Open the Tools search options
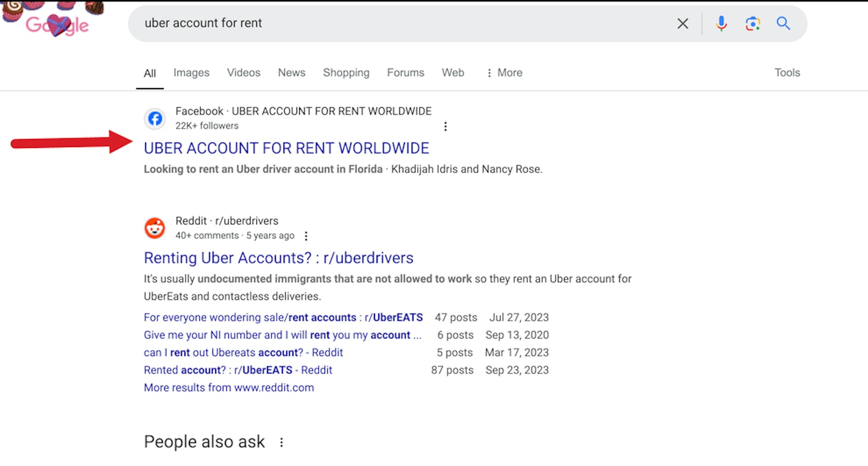The height and width of the screenshot is (466, 868). pos(787,73)
